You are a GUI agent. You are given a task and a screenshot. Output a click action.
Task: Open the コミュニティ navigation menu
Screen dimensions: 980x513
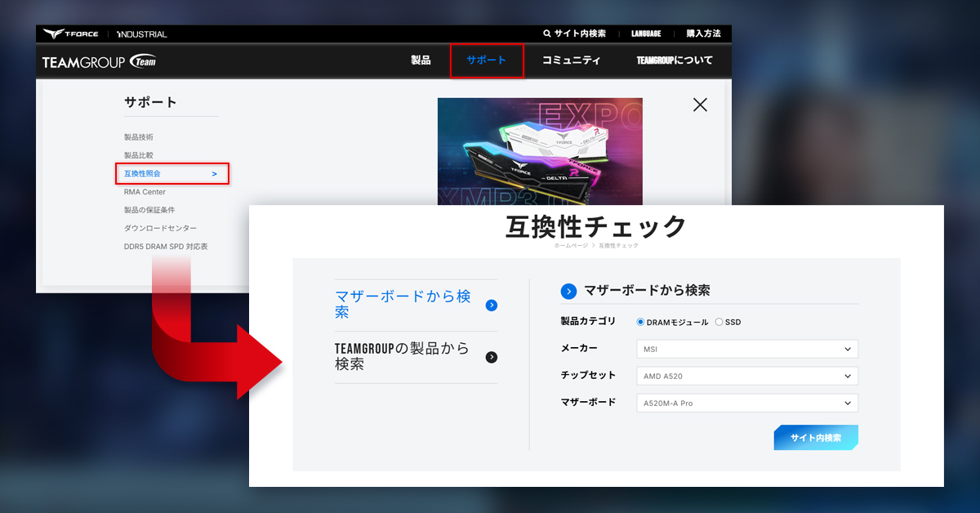coord(571,60)
